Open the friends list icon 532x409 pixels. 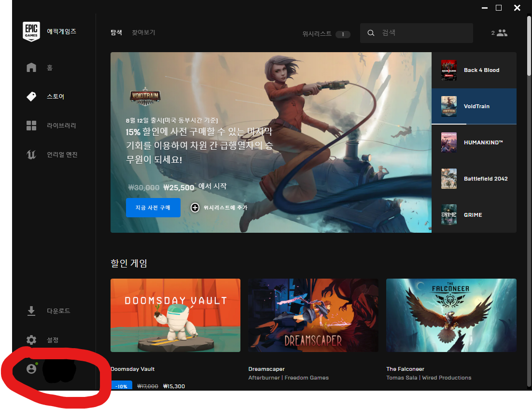click(502, 33)
